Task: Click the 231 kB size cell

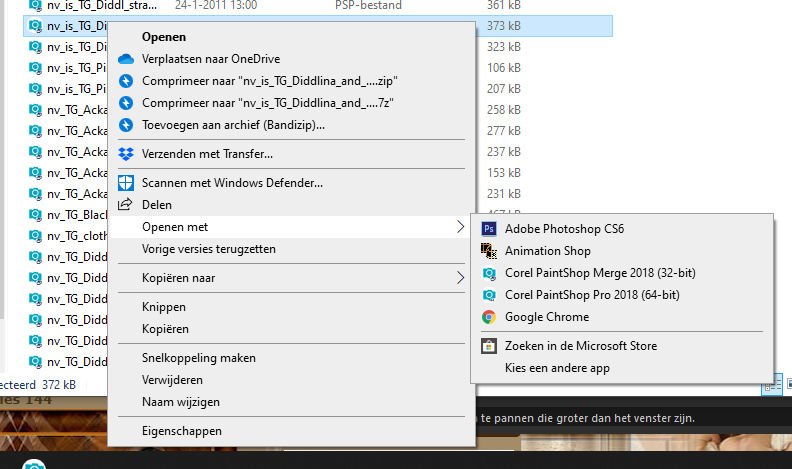Action: [504, 194]
